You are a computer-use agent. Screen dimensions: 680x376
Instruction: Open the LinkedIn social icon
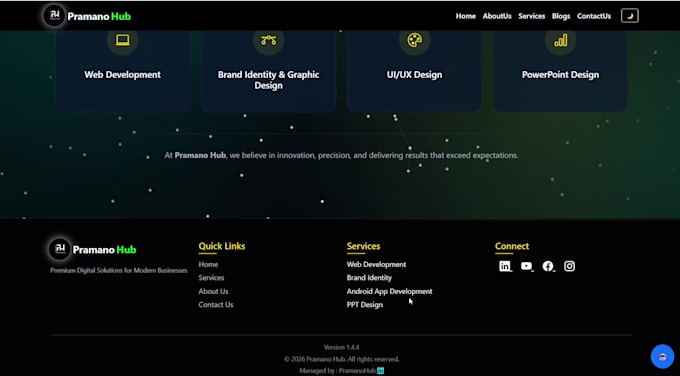[505, 266]
